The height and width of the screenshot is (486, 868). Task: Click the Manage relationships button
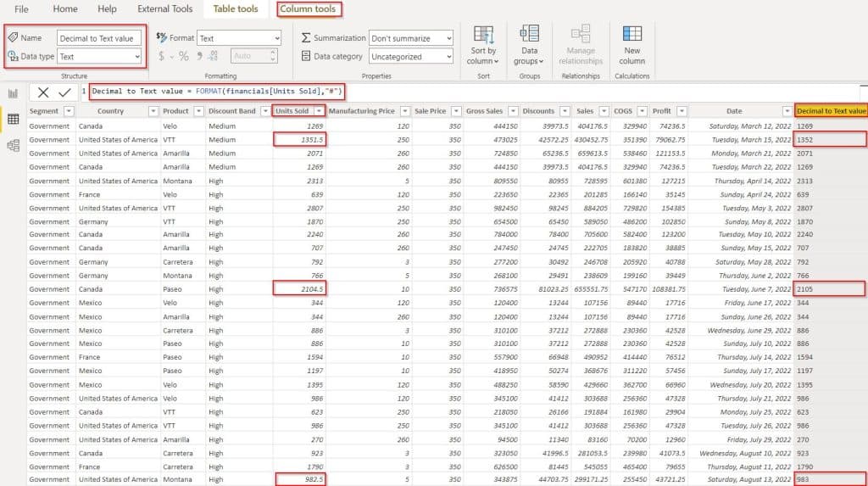(x=580, y=45)
